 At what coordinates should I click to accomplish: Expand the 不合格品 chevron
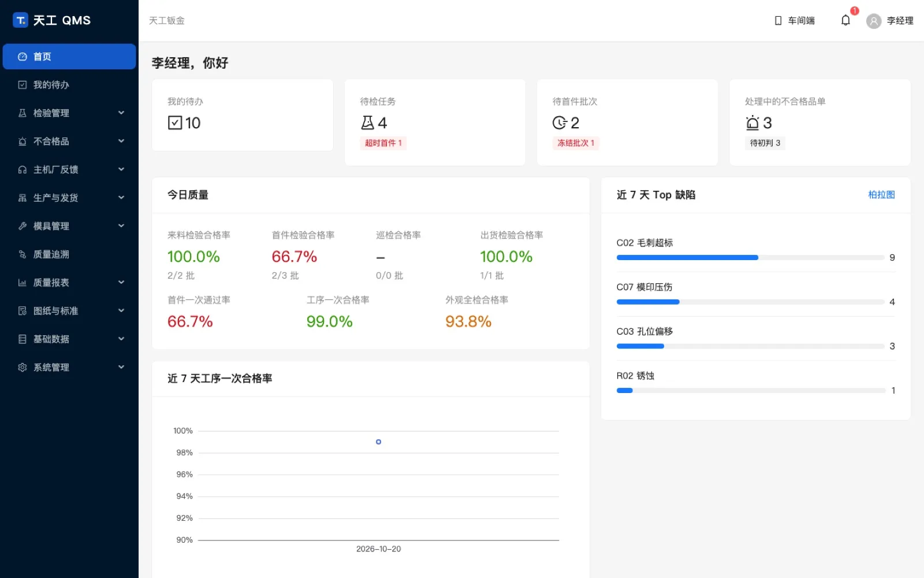point(121,141)
